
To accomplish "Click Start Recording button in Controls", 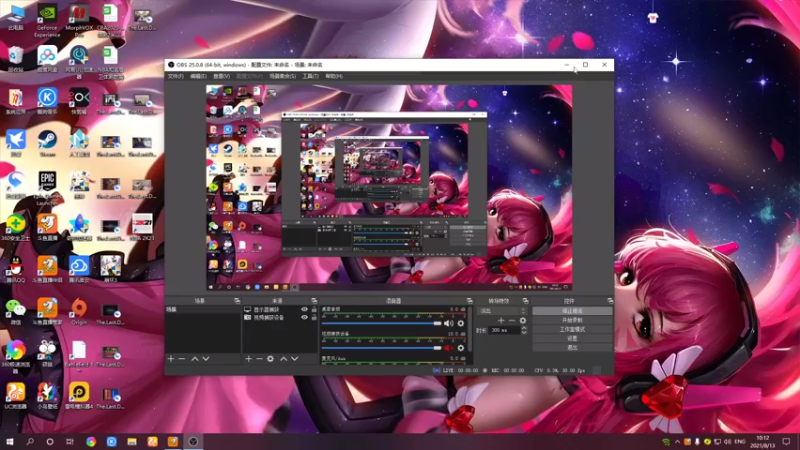I will pyautogui.click(x=572, y=320).
